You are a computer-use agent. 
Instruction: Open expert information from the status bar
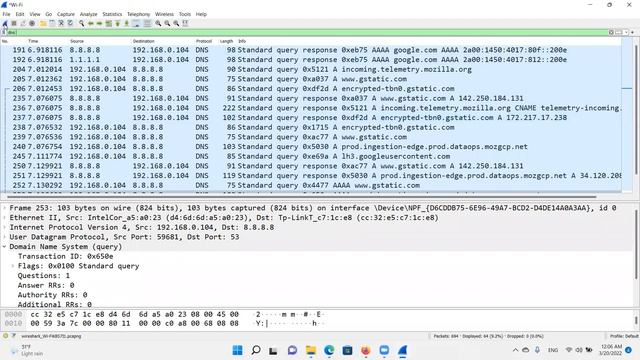click(x=5, y=336)
